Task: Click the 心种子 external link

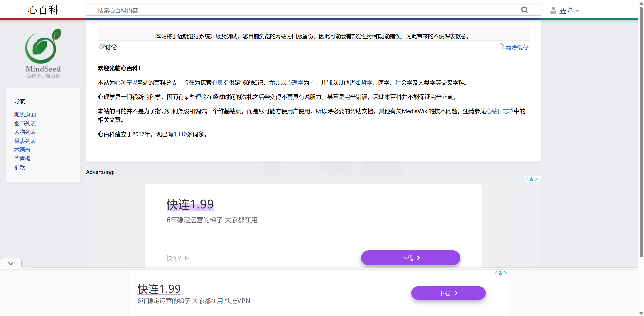Action: pos(124,83)
